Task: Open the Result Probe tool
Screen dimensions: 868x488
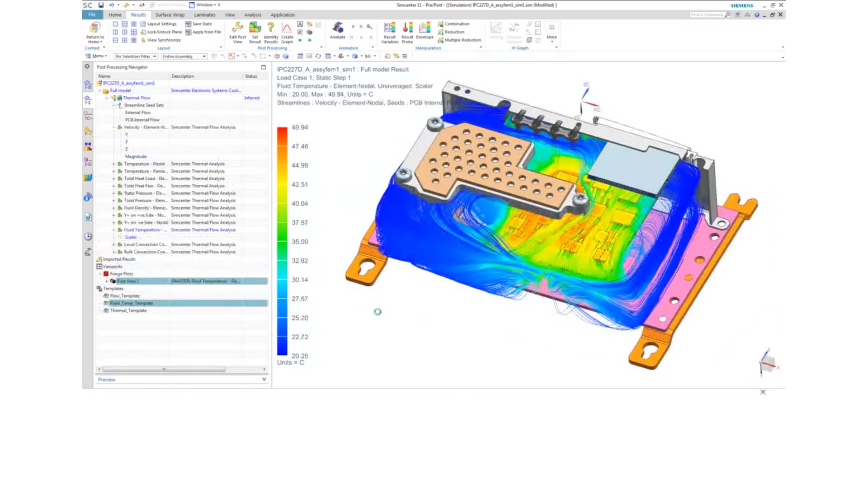Action: tap(407, 32)
